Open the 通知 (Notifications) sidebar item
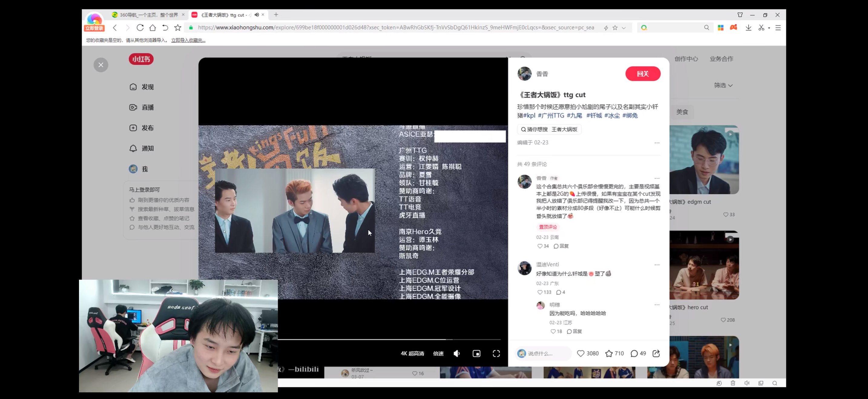Viewport: 868px width, 399px height. pyautogui.click(x=142, y=148)
